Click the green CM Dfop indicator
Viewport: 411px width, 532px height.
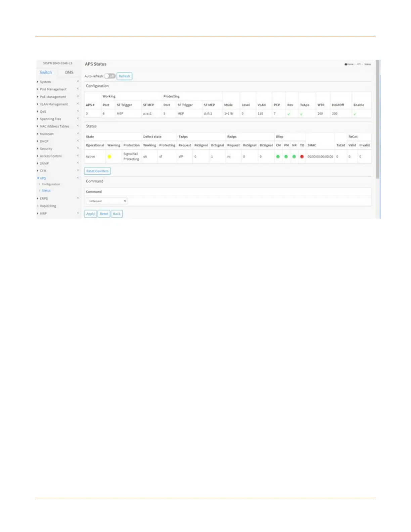[x=278, y=157]
